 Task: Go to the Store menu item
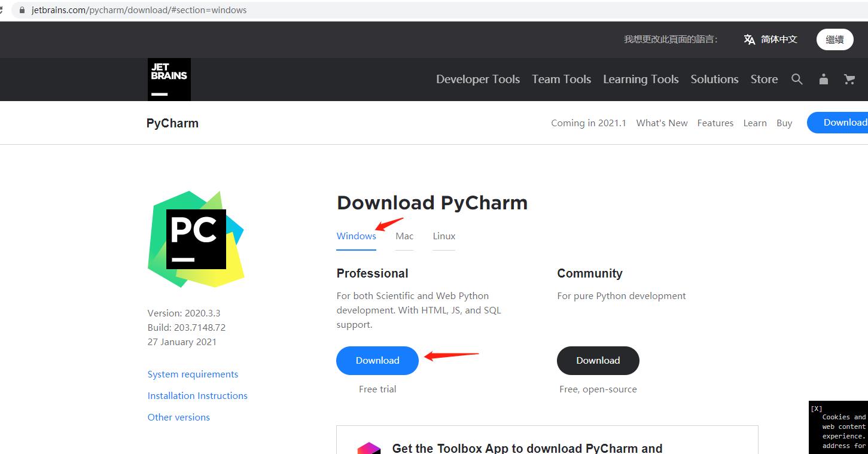765,79
